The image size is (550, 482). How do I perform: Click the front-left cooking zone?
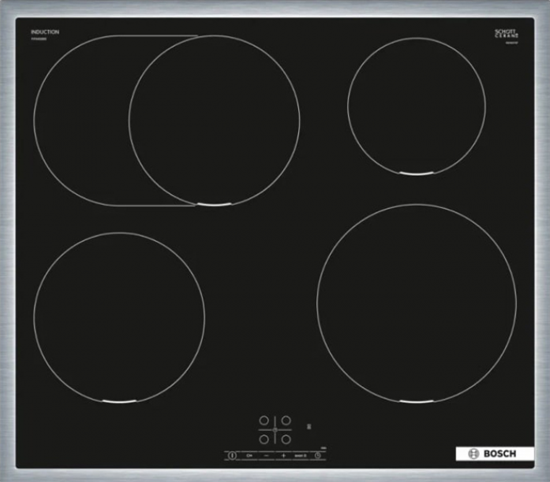(x=119, y=317)
